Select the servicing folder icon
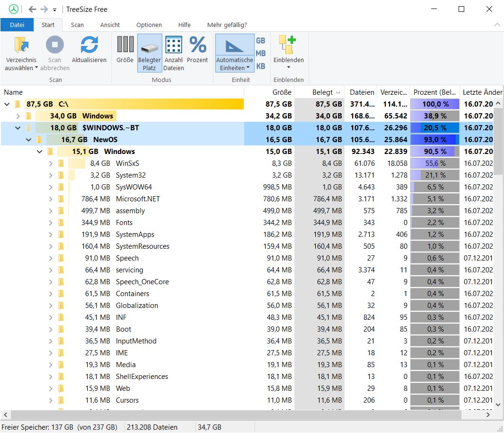The width and height of the screenshot is (504, 433). pyautogui.click(x=61, y=270)
